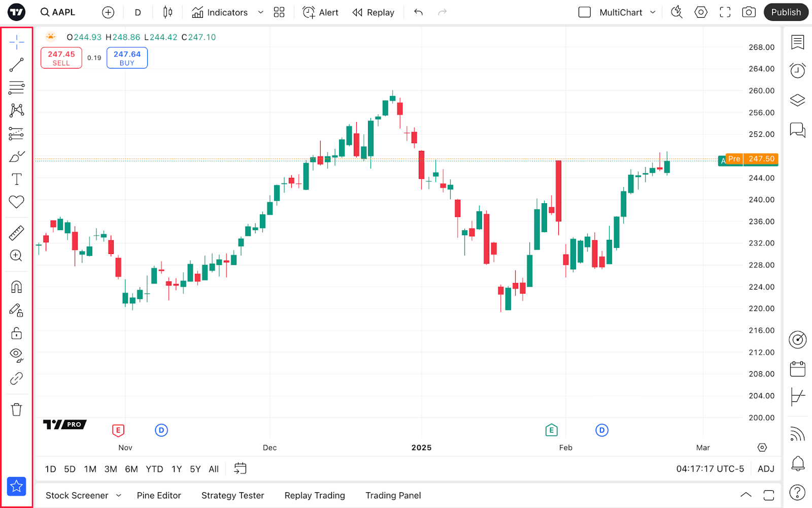Open the help center question icon
The width and height of the screenshot is (812, 508).
pos(798,492)
